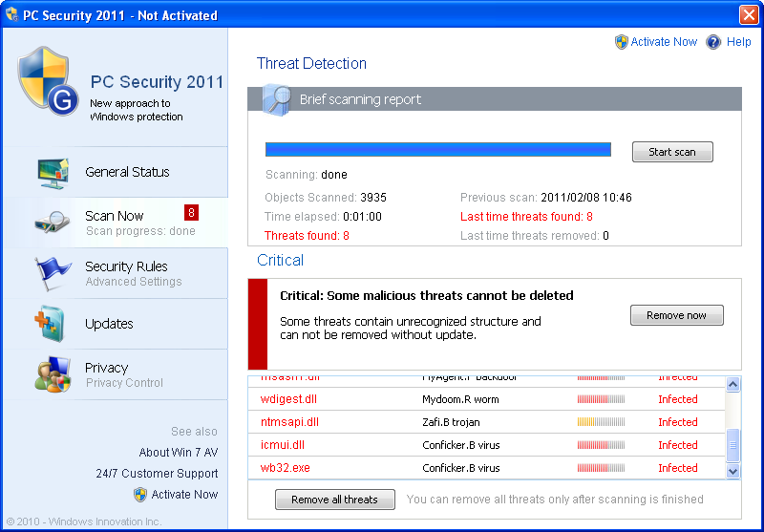This screenshot has width=764, height=532.
Task: Click the Threat Detection heading
Action: click(x=311, y=63)
